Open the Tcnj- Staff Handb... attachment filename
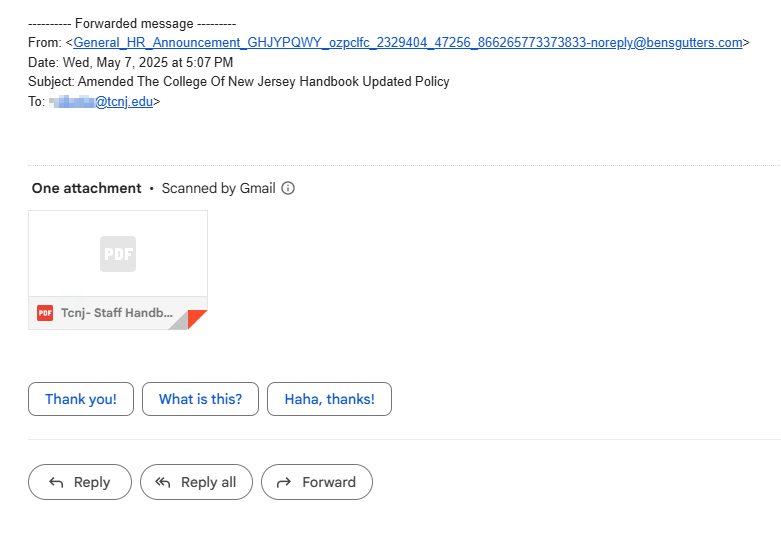Screen dimensions: 781x551 [117, 313]
